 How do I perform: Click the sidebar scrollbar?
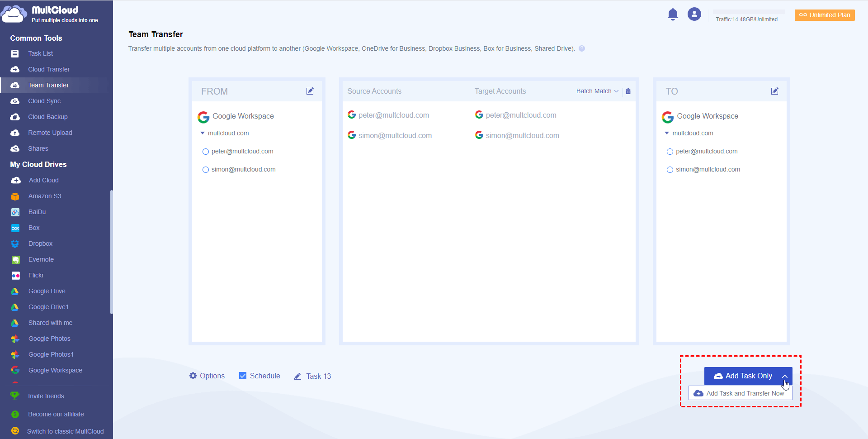click(x=111, y=252)
